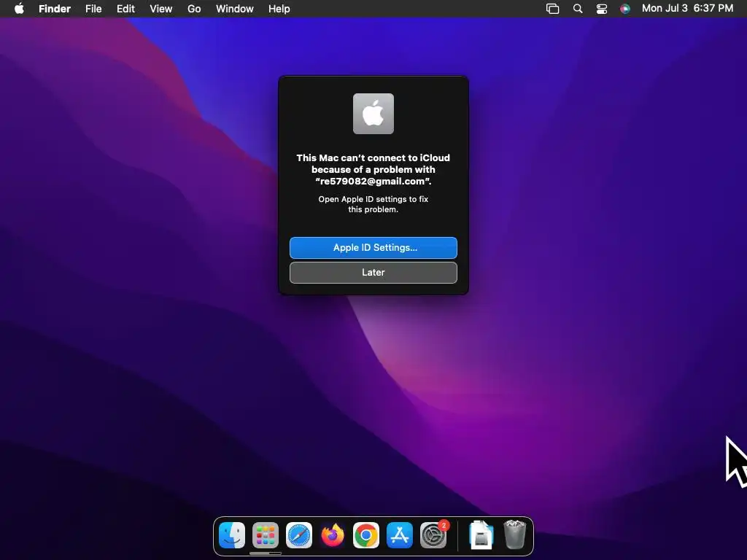Click the date and time in the menu bar
The height and width of the screenshot is (560, 747).
point(687,8)
